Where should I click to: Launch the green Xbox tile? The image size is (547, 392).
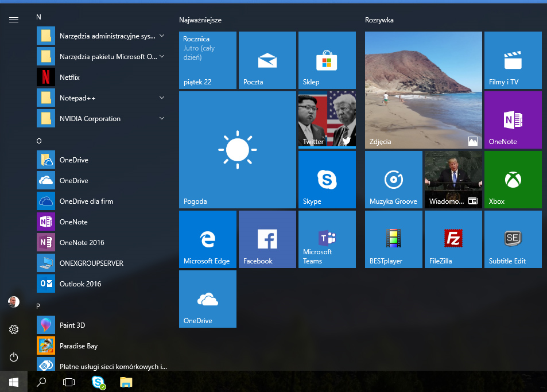pyautogui.click(x=513, y=180)
